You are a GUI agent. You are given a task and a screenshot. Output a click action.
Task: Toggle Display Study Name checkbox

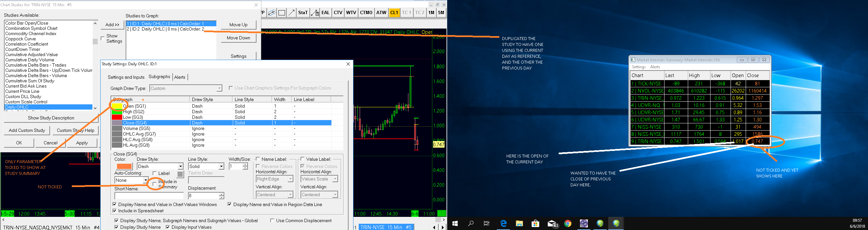click(x=117, y=227)
